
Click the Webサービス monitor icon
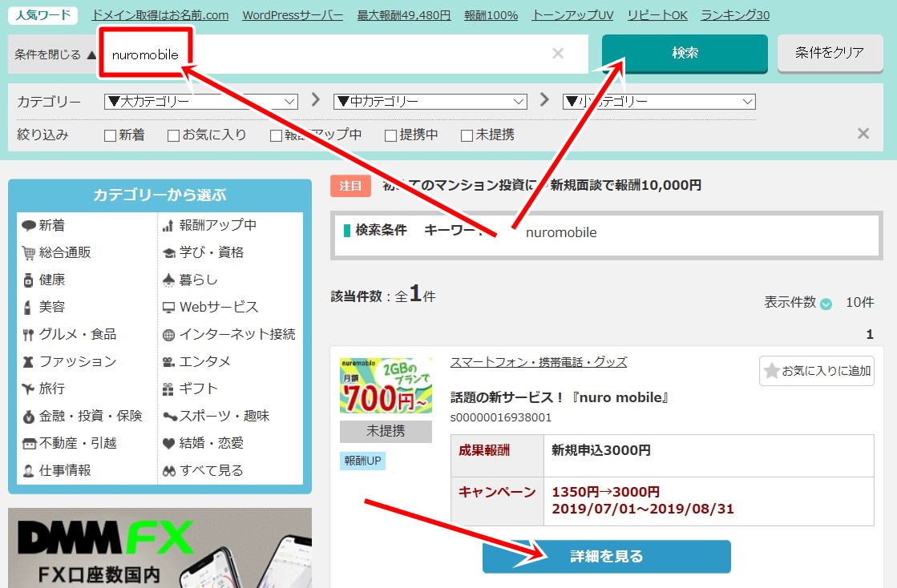pyautogui.click(x=169, y=308)
